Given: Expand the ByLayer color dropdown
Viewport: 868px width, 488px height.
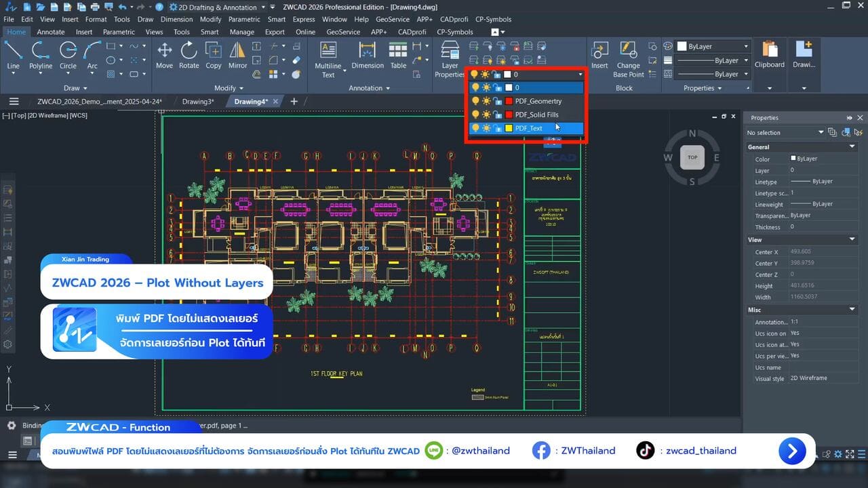Looking at the screenshot, I should [746, 47].
